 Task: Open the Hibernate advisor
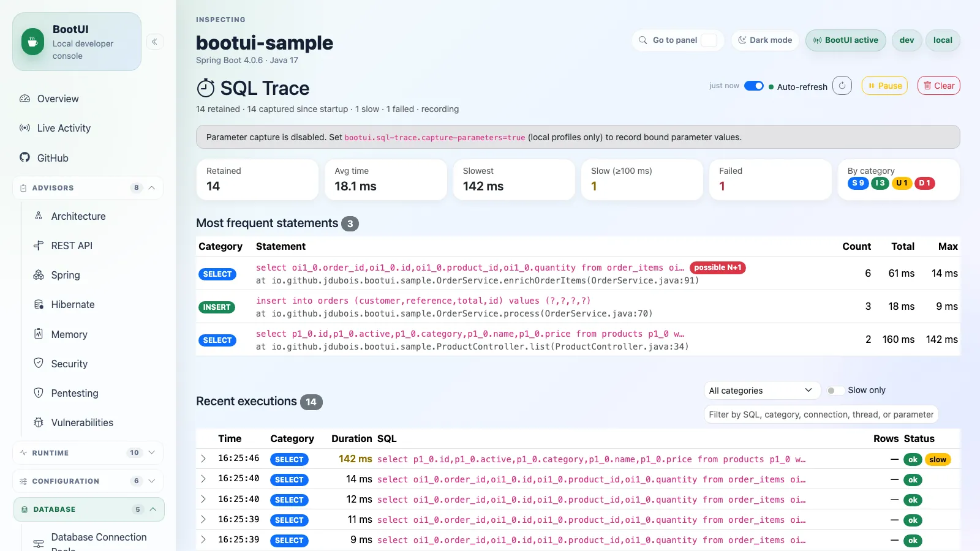coord(73,304)
